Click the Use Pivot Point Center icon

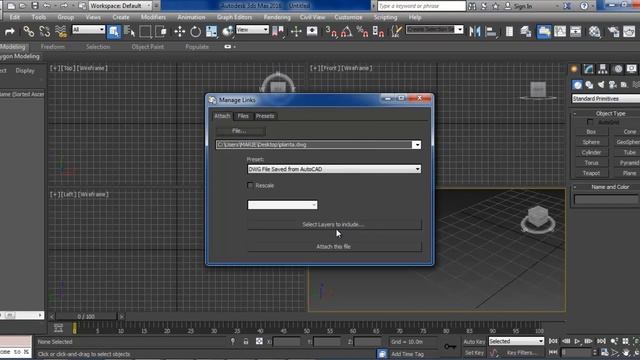pos(278,31)
